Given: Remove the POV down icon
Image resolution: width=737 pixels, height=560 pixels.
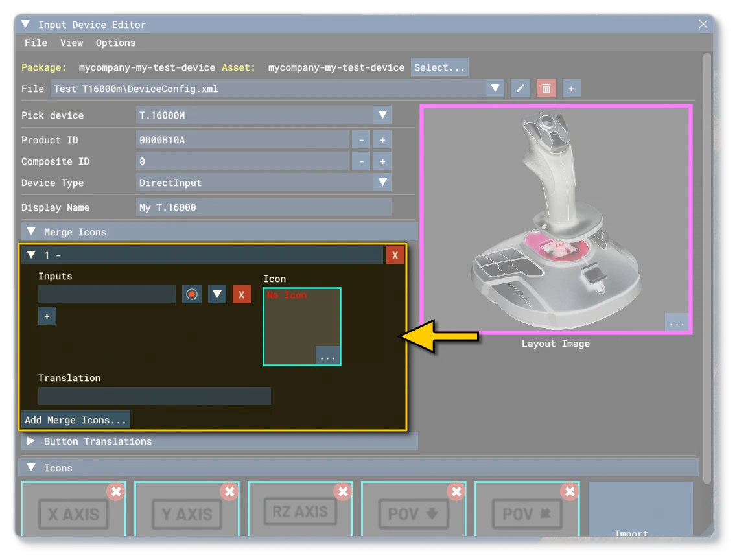Looking at the screenshot, I should click(x=456, y=492).
